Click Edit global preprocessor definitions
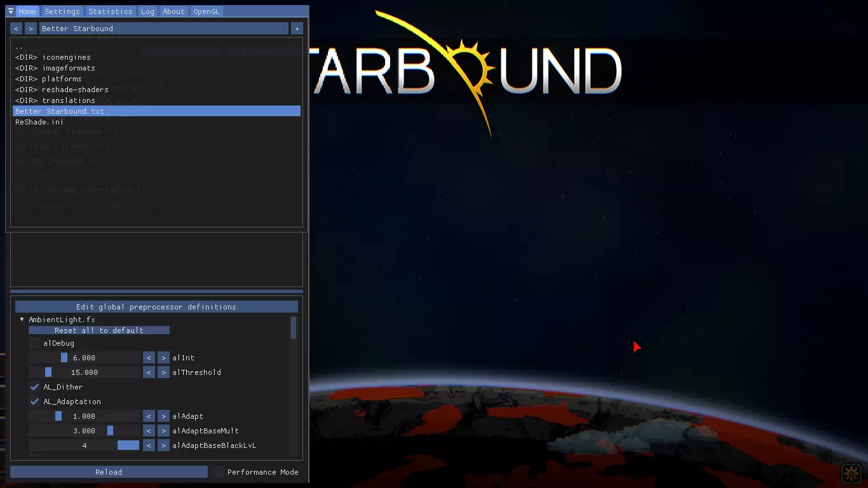 point(156,307)
